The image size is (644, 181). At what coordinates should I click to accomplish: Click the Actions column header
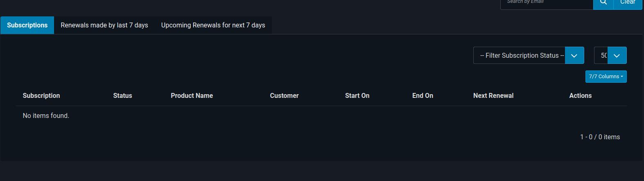[580, 95]
